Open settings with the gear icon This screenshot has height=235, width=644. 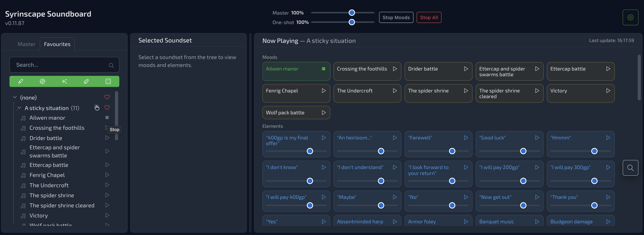[x=630, y=17]
